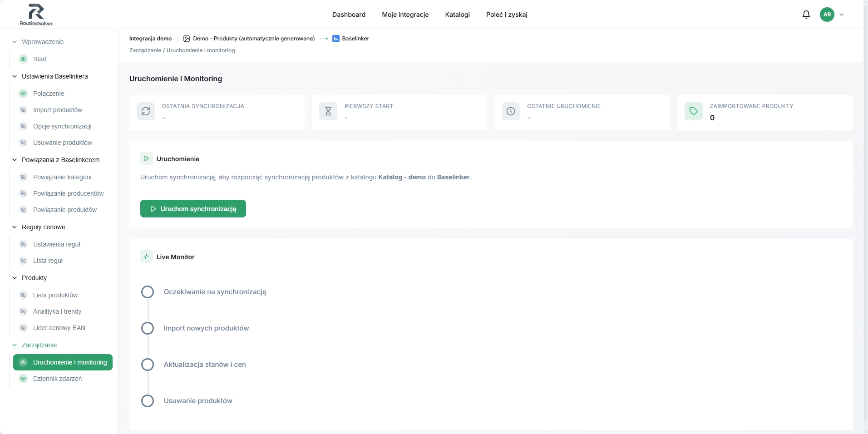Open the notifications bell

(x=806, y=15)
